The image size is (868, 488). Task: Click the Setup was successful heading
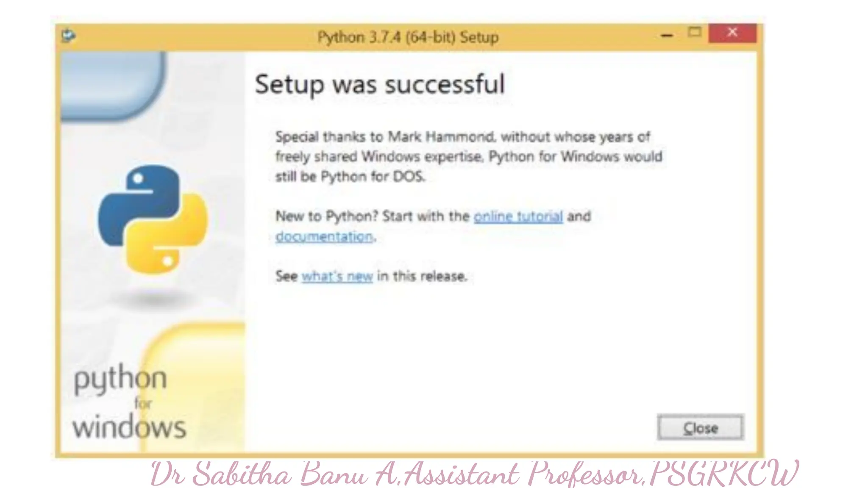pyautogui.click(x=379, y=85)
